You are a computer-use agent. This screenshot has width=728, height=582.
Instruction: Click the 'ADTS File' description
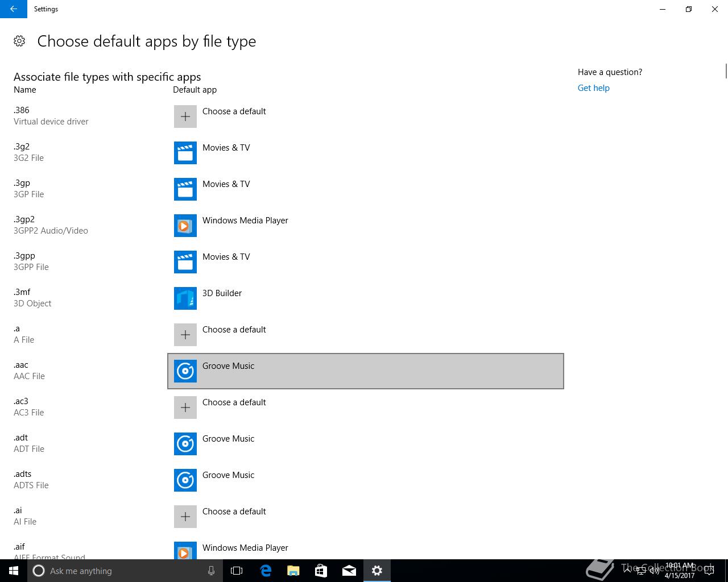coord(31,485)
